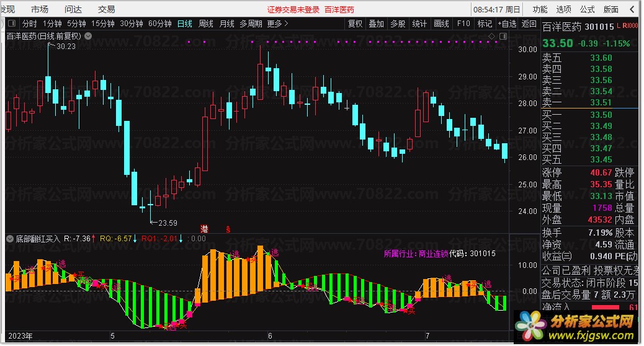
Task: Select the 30分钟 period
Action: tap(132, 24)
